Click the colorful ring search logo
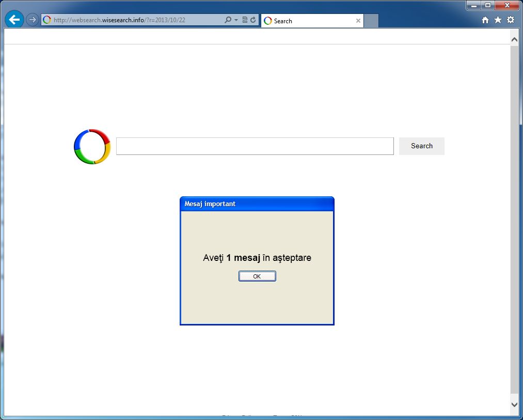Screen dimensions: 523x420 tap(92, 147)
